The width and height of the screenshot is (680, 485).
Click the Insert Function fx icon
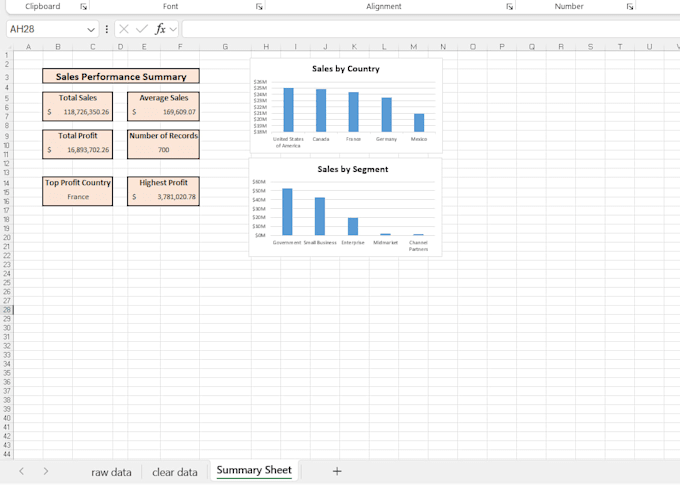tap(160, 29)
